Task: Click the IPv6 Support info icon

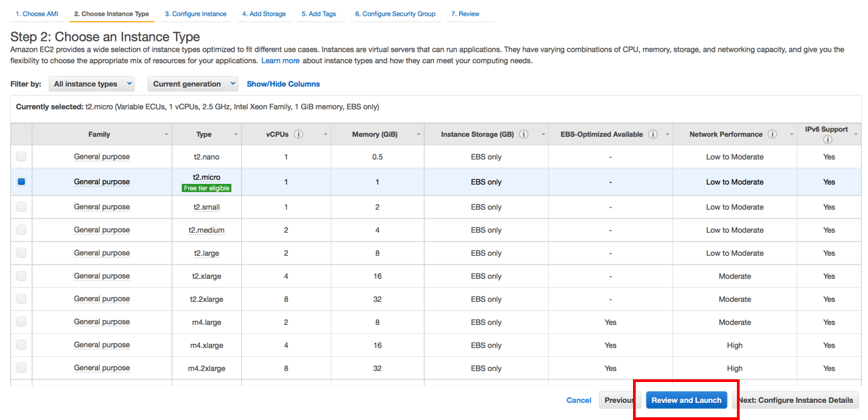Action: tap(827, 140)
